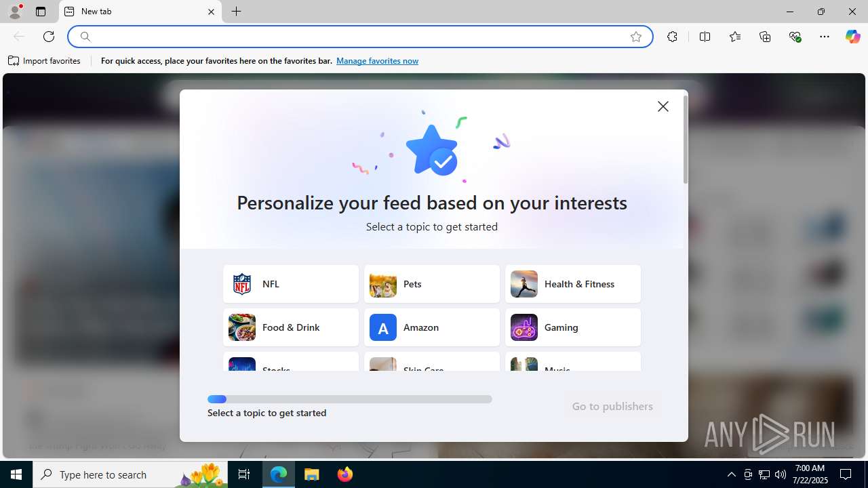Select the Food & Drink topic
Viewport: 868px width, 488px height.
(291, 327)
